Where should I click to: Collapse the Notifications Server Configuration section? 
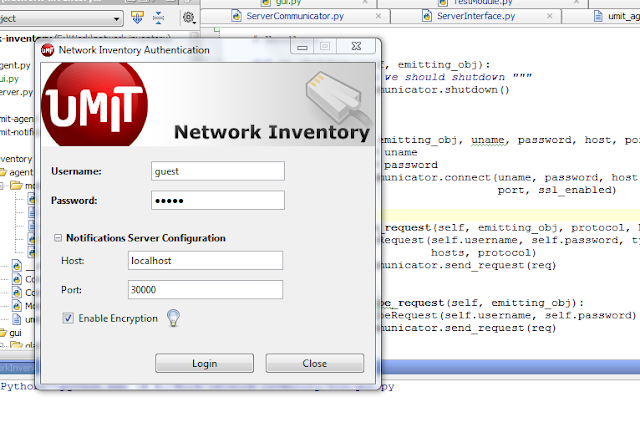58,238
